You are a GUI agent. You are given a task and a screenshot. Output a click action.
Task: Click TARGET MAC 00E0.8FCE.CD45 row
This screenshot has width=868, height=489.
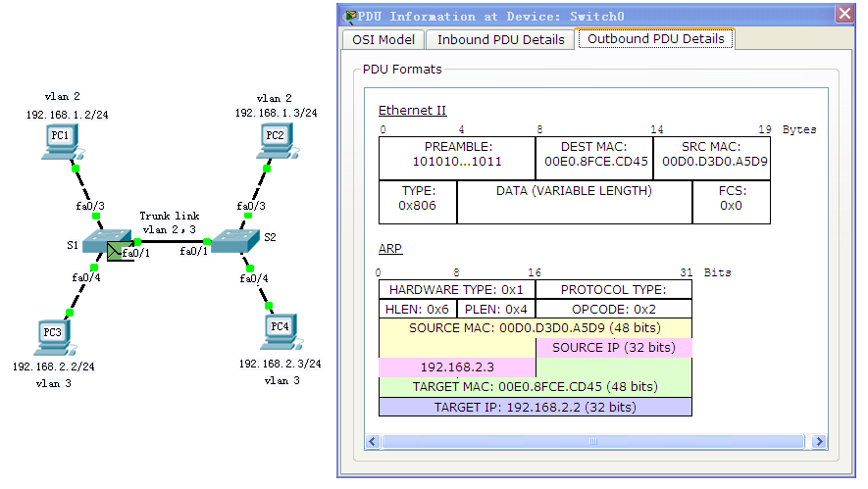pyautogui.click(x=536, y=387)
